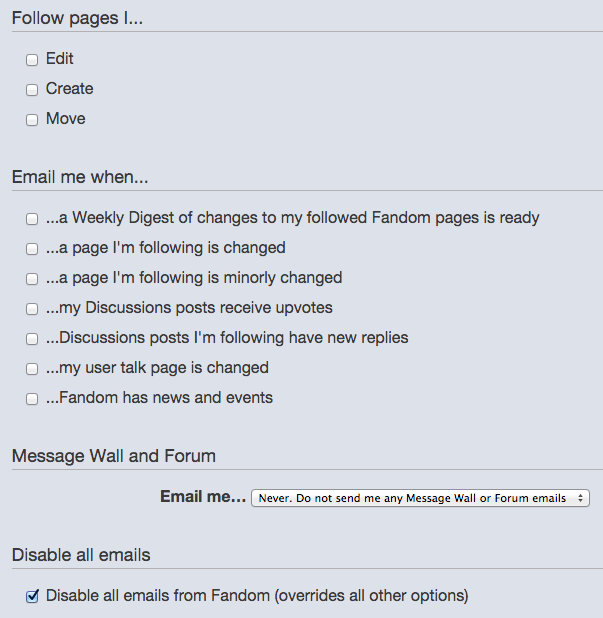Click the 'my user talk page is changed' text

click(158, 368)
